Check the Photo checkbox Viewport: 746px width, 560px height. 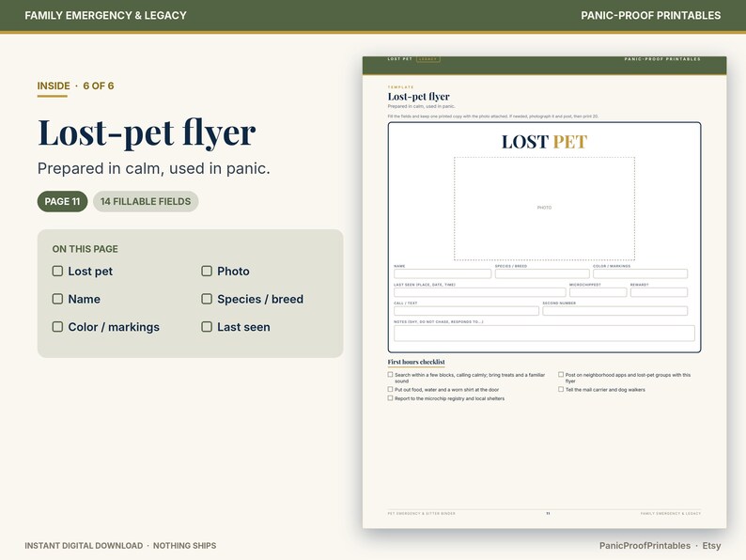(207, 272)
